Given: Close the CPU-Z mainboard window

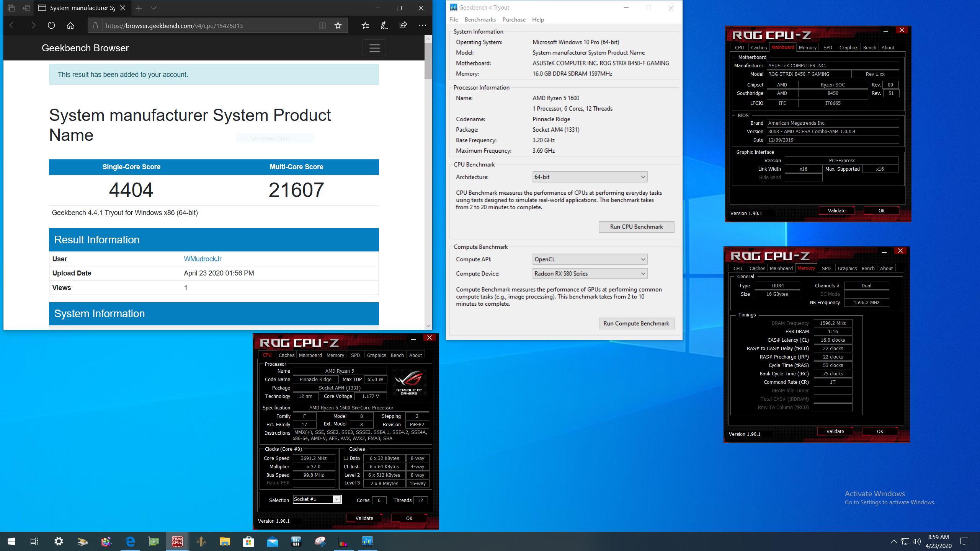Looking at the screenshot, I should (902, 30).
